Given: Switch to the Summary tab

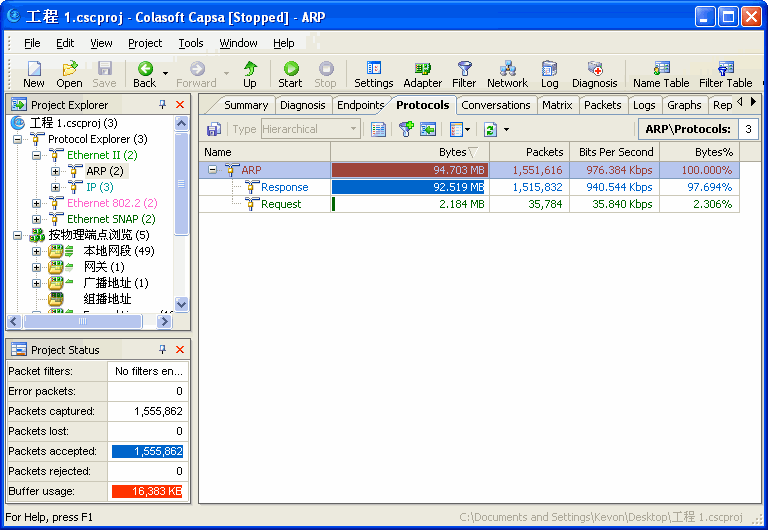Looking at the screenshot, I should point(246,105).
